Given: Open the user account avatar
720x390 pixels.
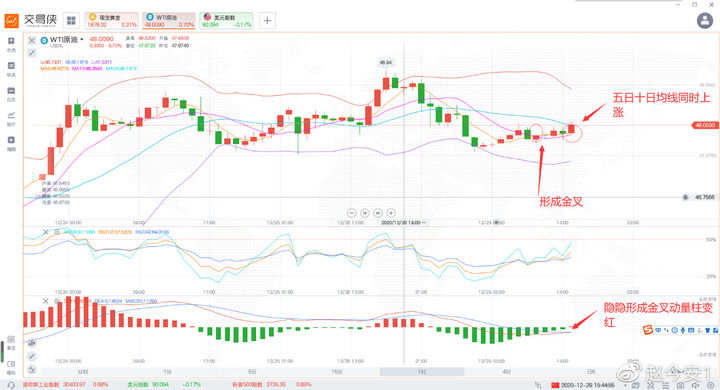Looking at the screenshot, I should [705, 21].
